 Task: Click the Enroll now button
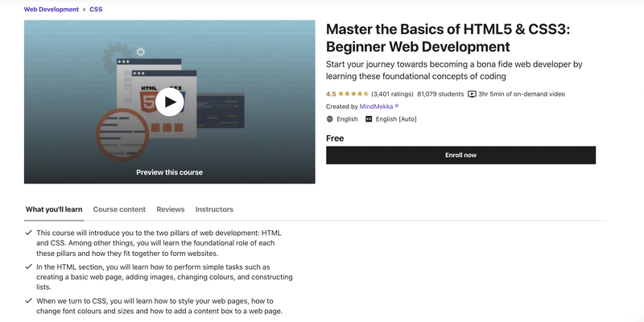(460, 155)
